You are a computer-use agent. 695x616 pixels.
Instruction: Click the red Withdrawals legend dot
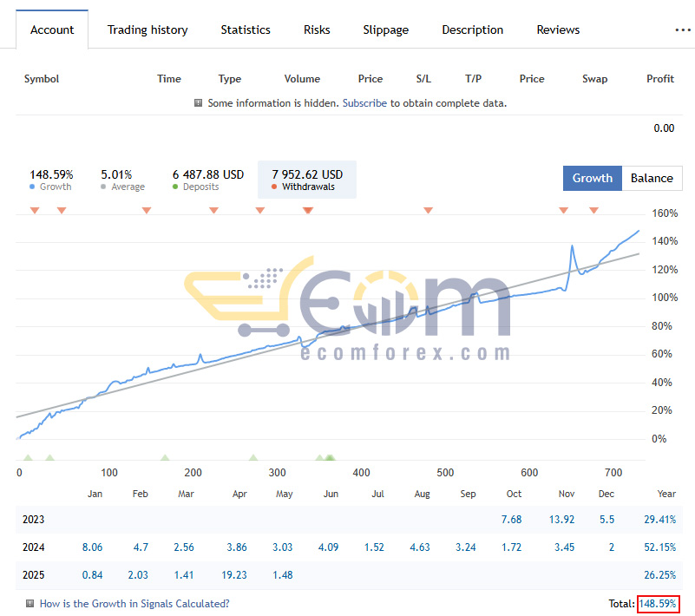click(274, 187)
